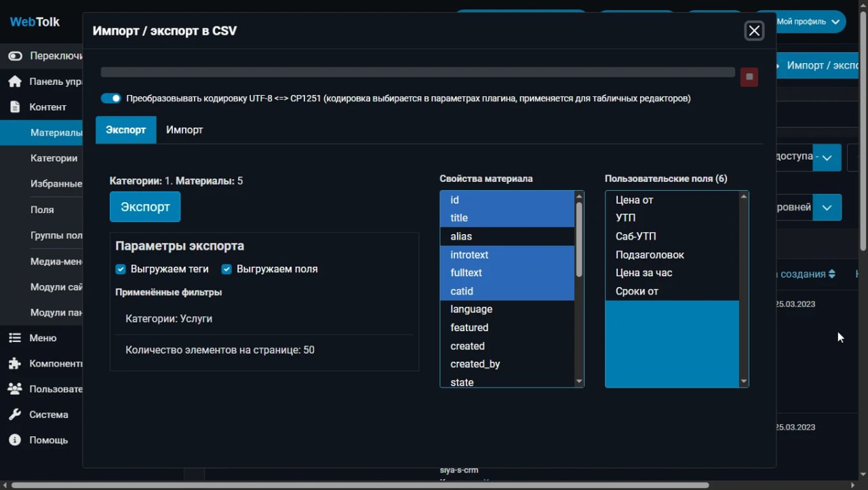This screenshot has width=868, height=490.
Task: Open Компоненты via its sidebar icon
Action: tap(16, 363)
